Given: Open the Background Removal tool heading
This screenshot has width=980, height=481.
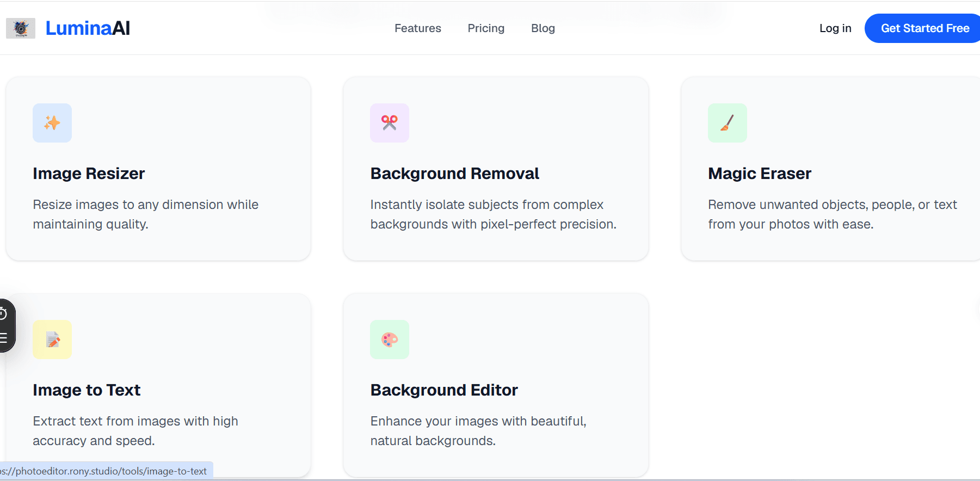Looking at the screenshot, I should [455, 174].
